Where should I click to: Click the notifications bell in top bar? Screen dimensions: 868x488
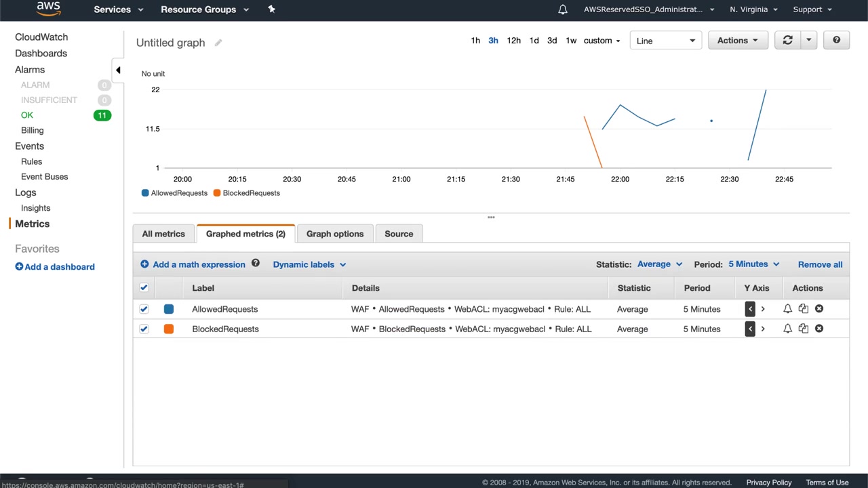click(x=562, y=9)
